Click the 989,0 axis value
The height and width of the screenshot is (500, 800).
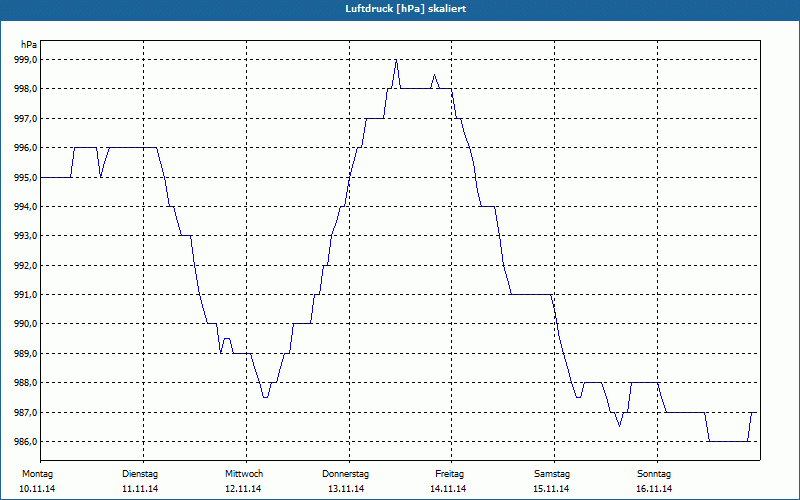[26, 354]
